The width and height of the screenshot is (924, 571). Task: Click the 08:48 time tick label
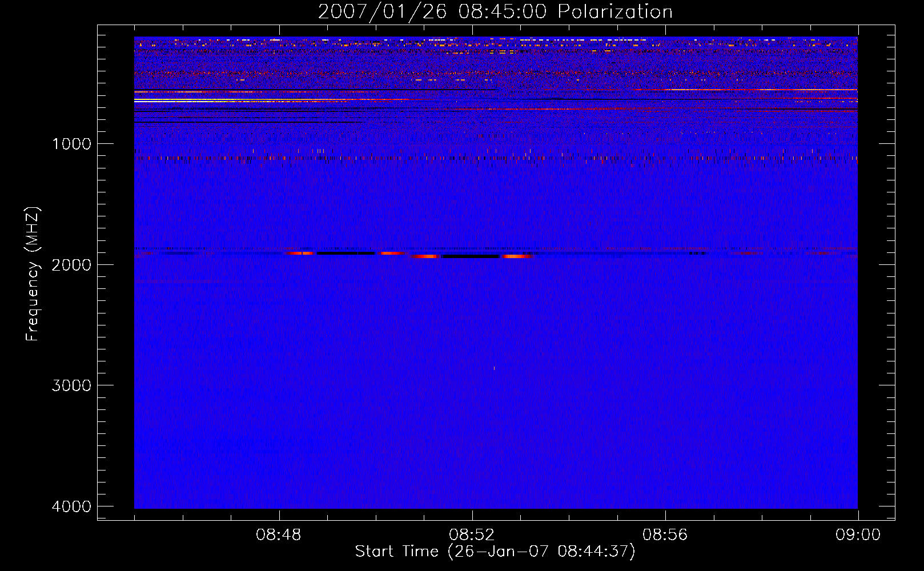[279, 535]
